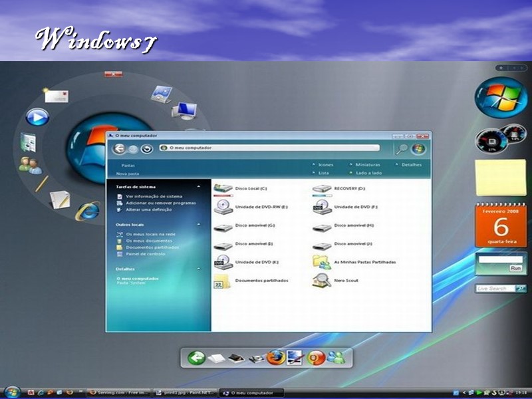Select As Minhas Pastas Partilhadas folder icon

click(322, 262)
